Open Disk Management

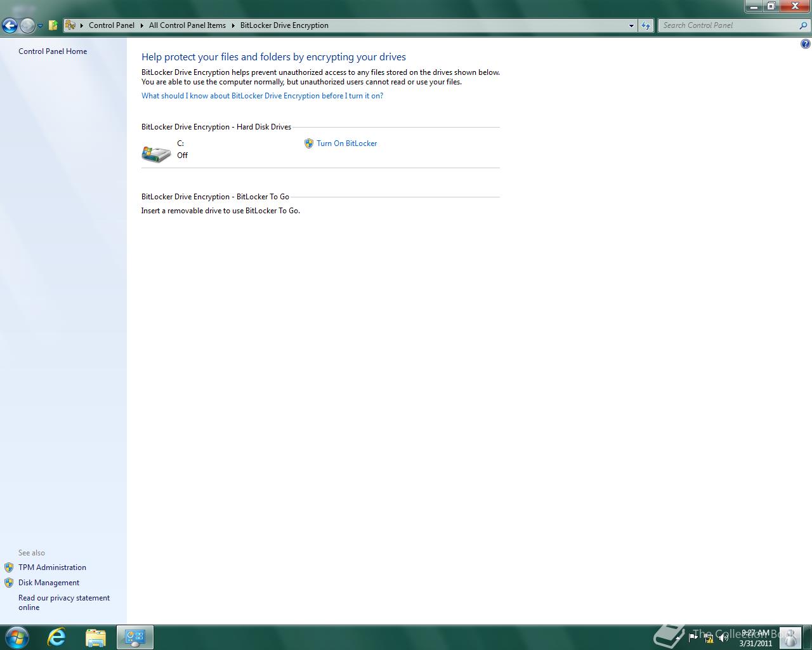pyautogui.click(x=49, y=583)
